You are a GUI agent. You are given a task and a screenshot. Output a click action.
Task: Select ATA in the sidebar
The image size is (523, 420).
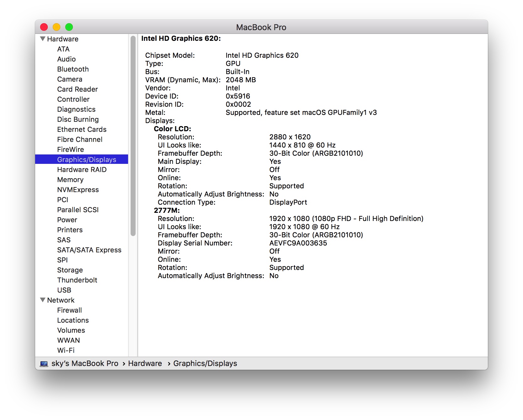pyautogui.click(x=63, y=49)
